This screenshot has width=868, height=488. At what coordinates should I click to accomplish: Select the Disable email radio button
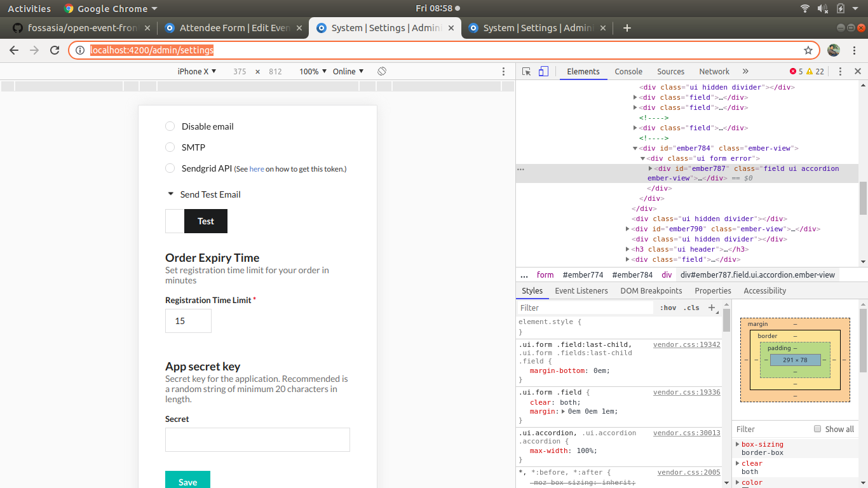[x=170, y=126]
